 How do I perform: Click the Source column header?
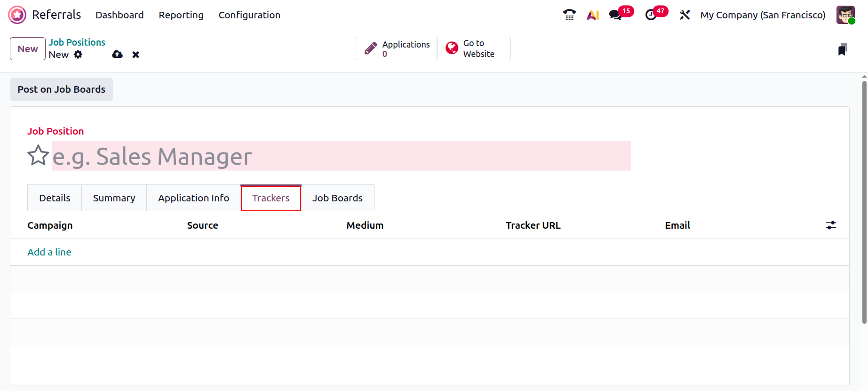coord(203,225)
